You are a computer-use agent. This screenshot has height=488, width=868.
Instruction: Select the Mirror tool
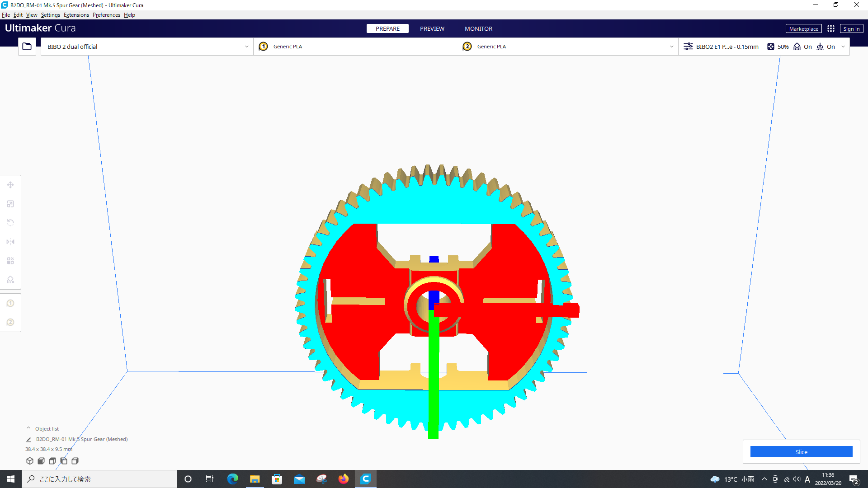[x=10, y=242]
